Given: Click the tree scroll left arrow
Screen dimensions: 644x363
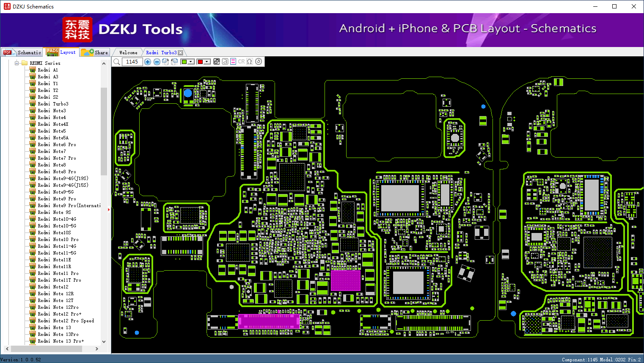Looking at the screenshot, I should click(x=7, y=349).
